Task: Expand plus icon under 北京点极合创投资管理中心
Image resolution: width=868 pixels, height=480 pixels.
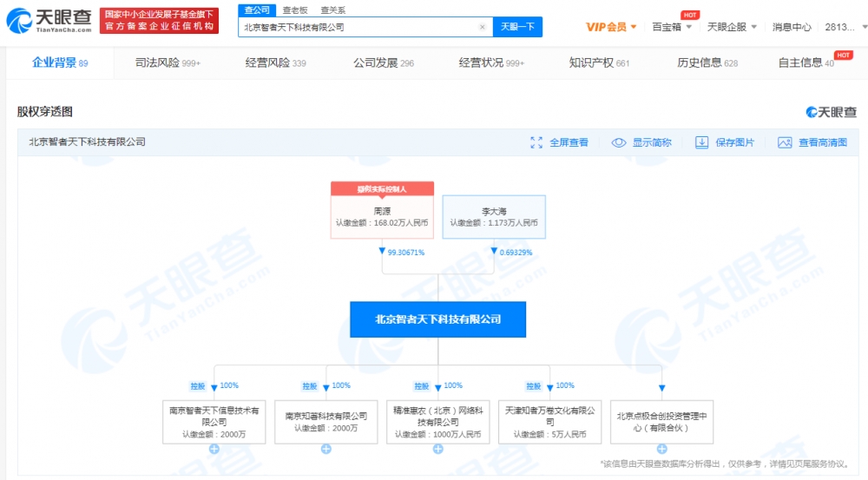Action: tap(661, 449)
